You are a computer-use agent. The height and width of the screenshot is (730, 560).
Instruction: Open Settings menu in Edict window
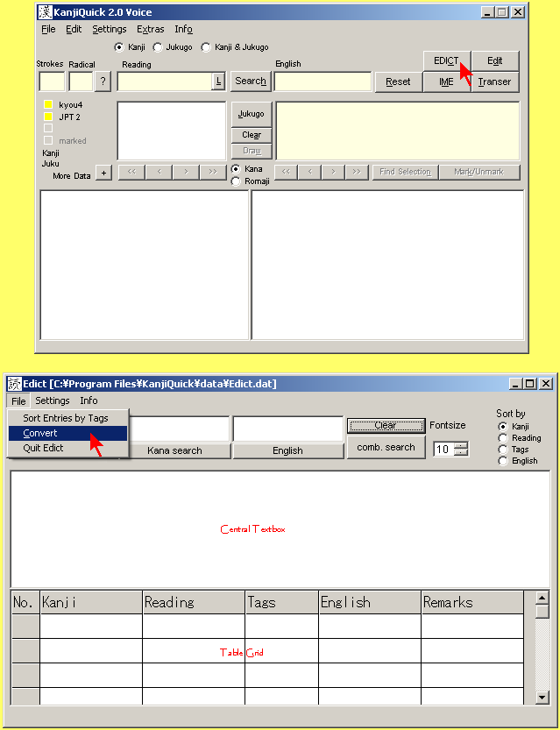point(52,400)
